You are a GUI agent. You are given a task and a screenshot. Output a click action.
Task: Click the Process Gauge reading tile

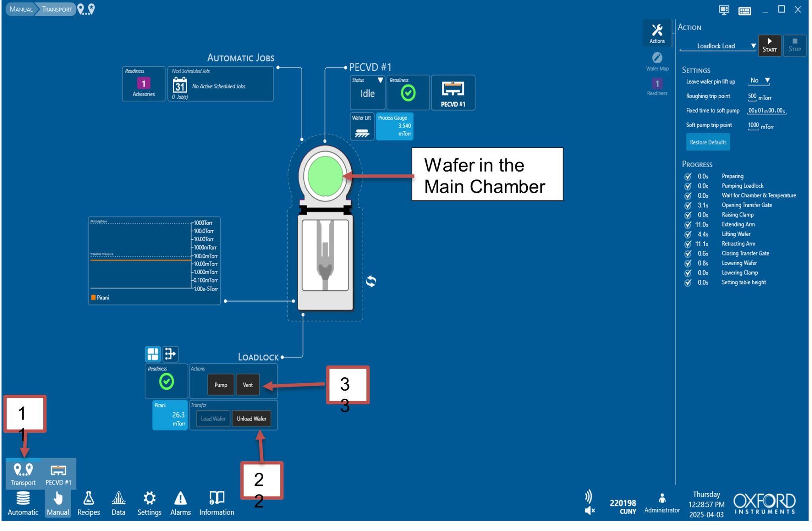click(395, 126)
